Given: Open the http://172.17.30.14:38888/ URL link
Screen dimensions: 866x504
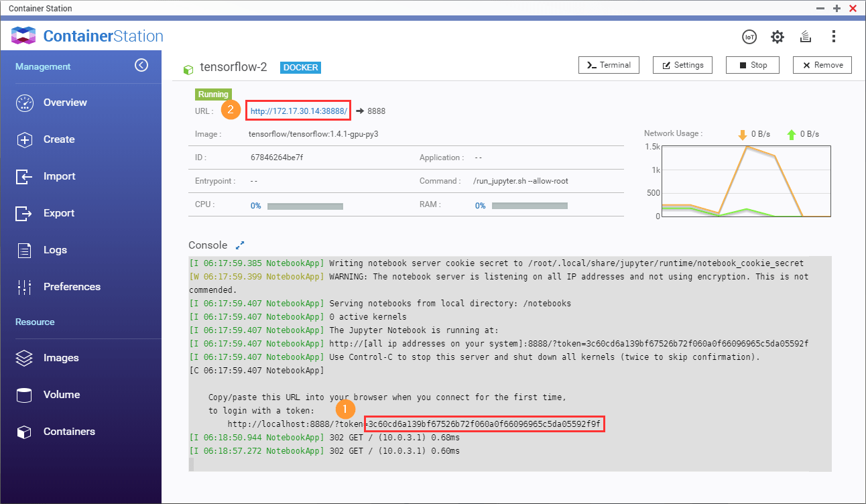Looking at the screenshot, I should (298, 109).
